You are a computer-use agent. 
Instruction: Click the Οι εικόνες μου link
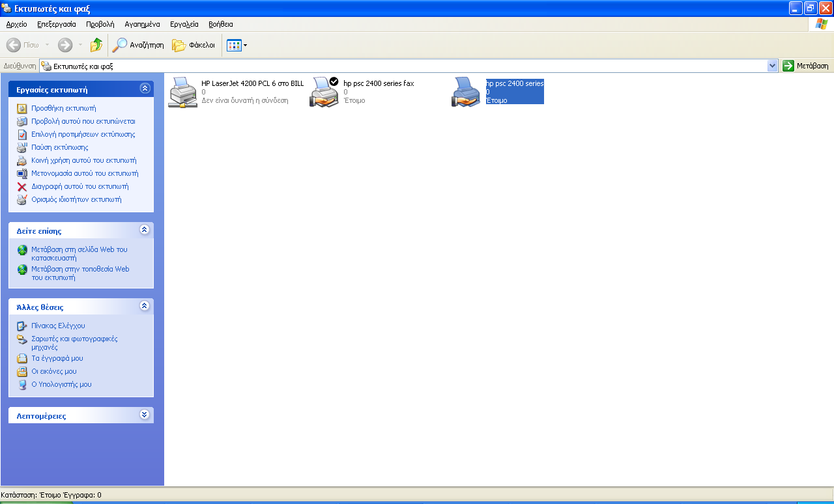coord(54,371)
